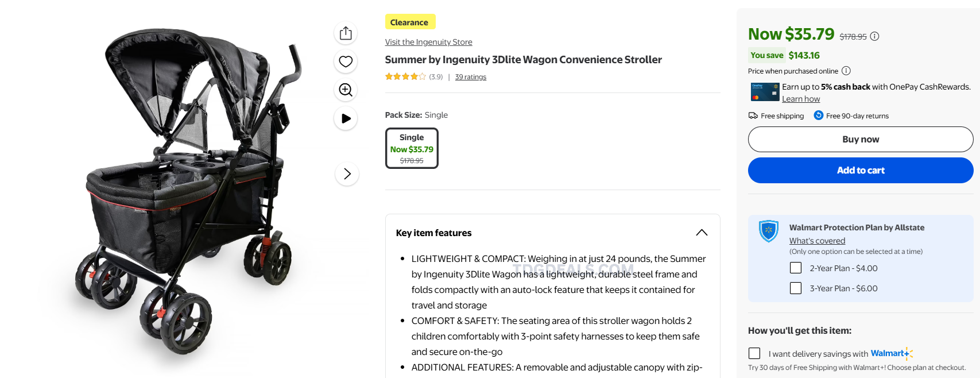Collapse the Key item features section
Image resolution: width=980 pixels, height=378 pixels.
702,233
